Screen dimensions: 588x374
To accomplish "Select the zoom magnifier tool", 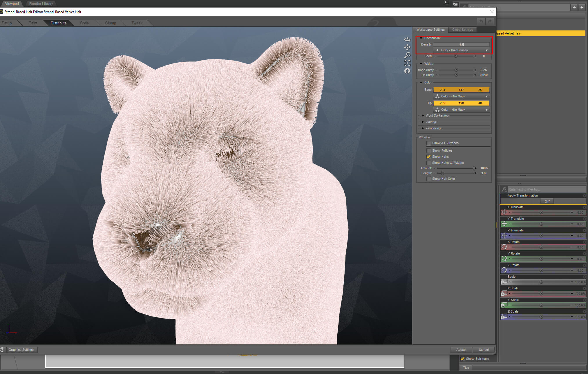I will tap(407, 55).
